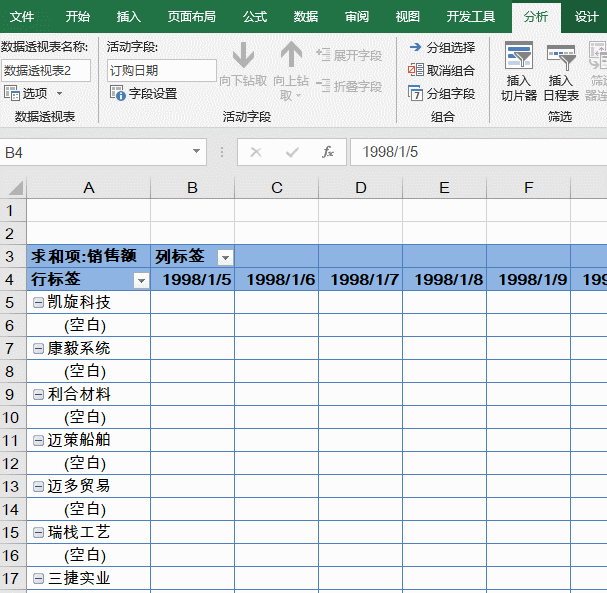Open the 文件 tab
This screenshot has height=593, width=607.
(x=22, y=17)
